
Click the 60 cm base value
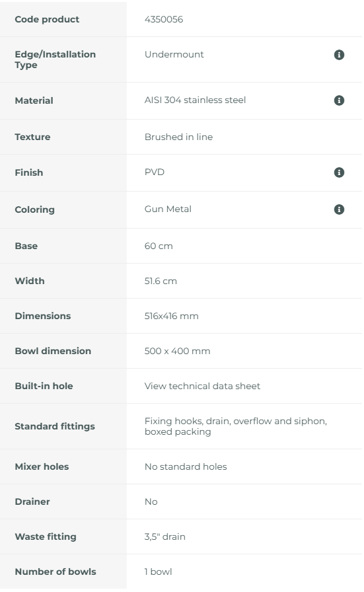click(158, 246)
